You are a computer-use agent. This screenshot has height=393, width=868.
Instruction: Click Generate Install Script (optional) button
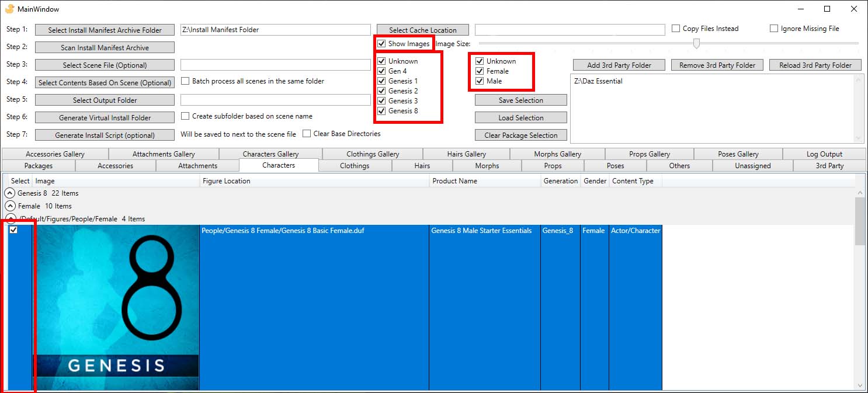coord(105,135)
